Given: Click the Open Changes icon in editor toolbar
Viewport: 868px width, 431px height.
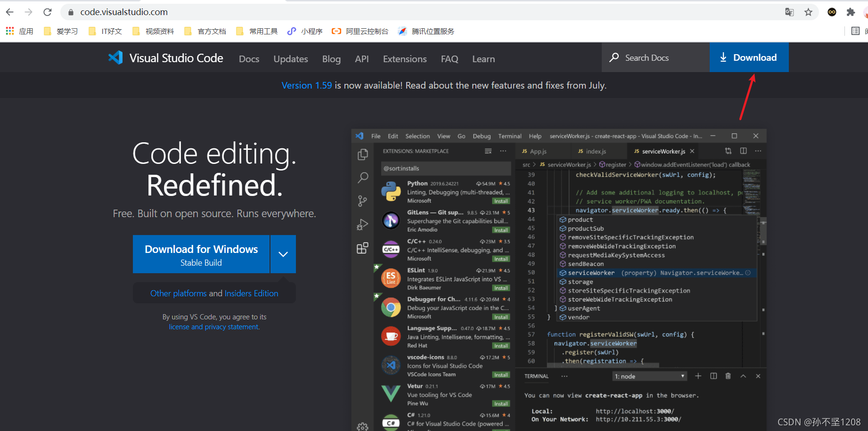Looking at the screenshot, I should (x=728, y=151).
